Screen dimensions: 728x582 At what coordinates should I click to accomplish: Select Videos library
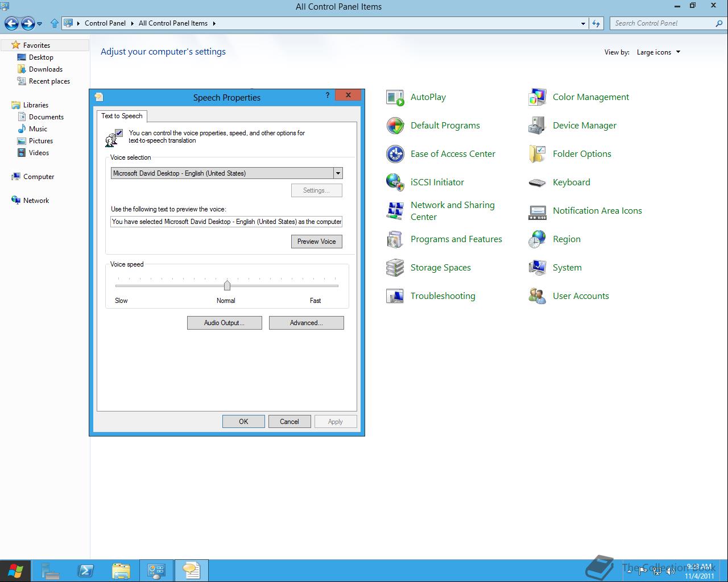click(x=39, y=152)
